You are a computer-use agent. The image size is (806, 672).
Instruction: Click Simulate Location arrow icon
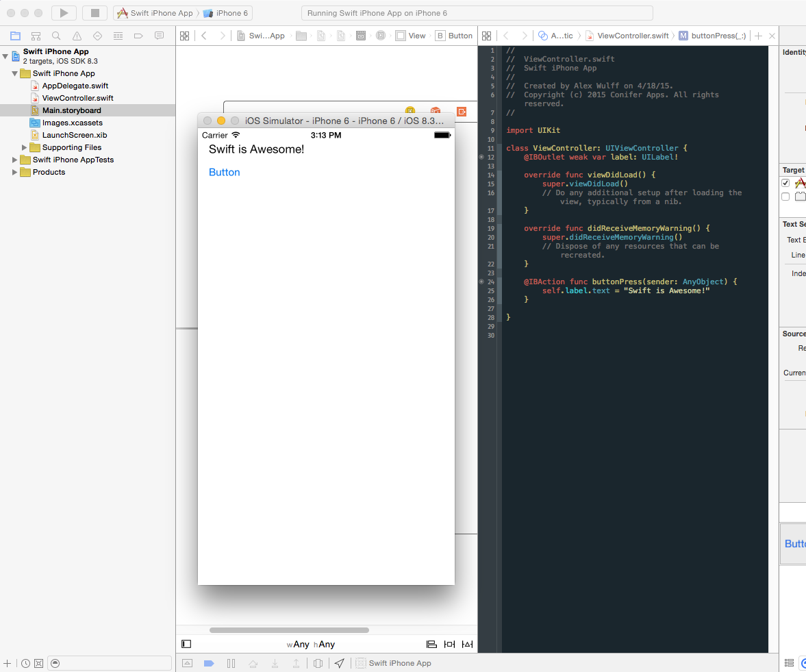pos(339,663)
